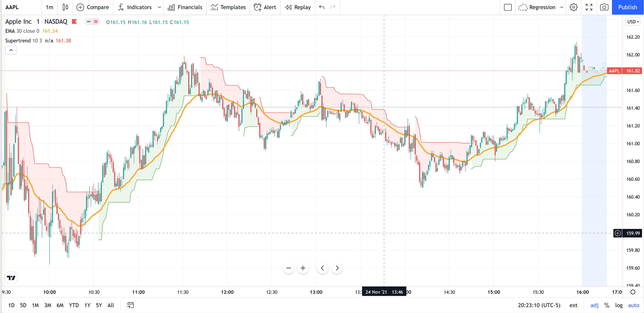
Task: Select the 6M date range
Action: 60,305
